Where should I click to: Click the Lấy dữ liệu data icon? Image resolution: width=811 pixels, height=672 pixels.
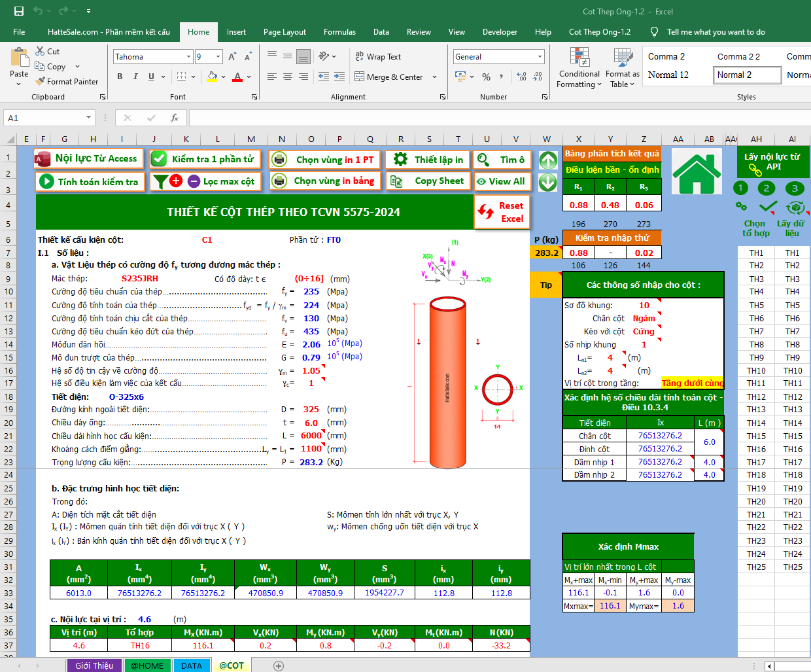795,207
